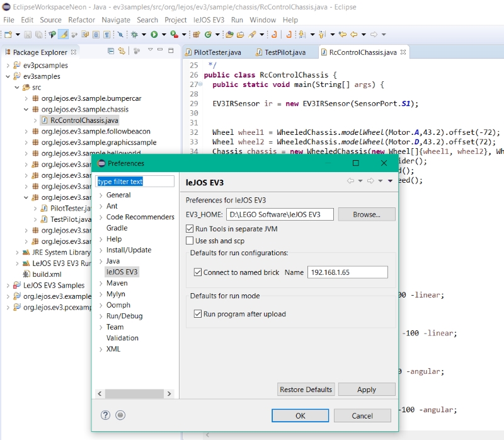
Task: Click the Apply button
Action: pos(367,389)
